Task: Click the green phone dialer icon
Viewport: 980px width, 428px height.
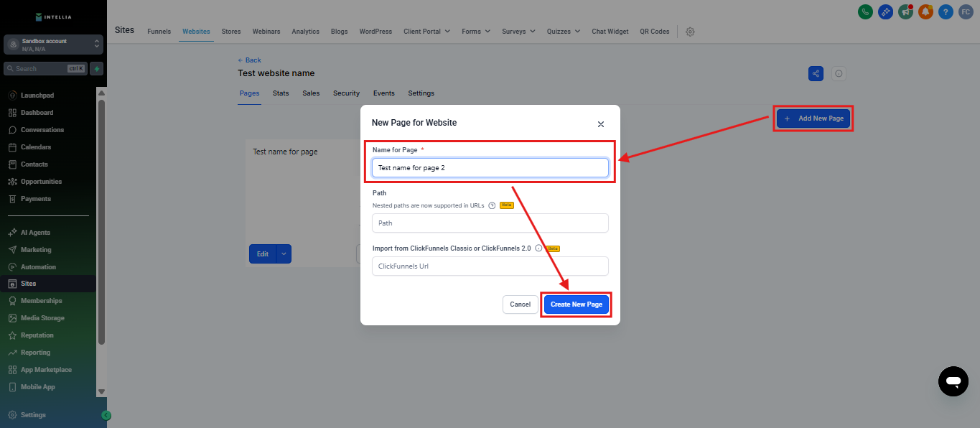Action: point(865,12)
